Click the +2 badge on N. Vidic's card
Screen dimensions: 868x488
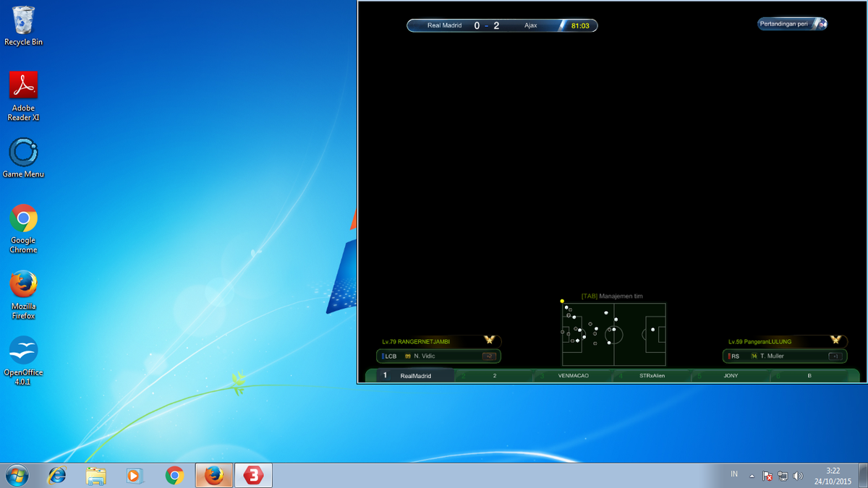[x=489, y=356]
